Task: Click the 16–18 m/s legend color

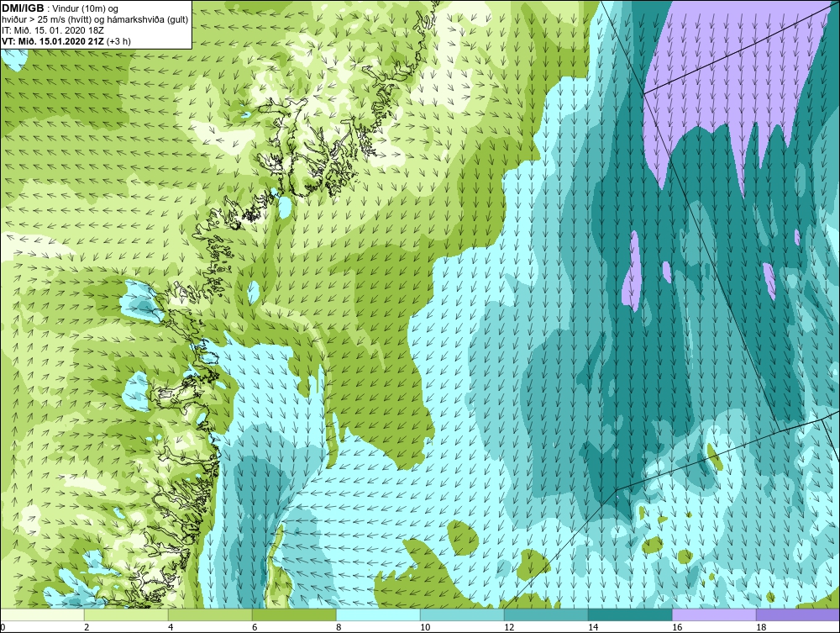Action: click(x=714, y=615)
